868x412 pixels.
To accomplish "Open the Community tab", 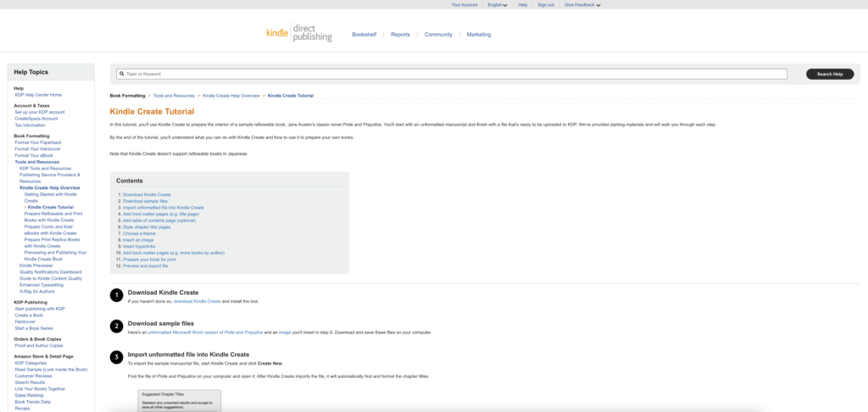I will coord(438,34).
